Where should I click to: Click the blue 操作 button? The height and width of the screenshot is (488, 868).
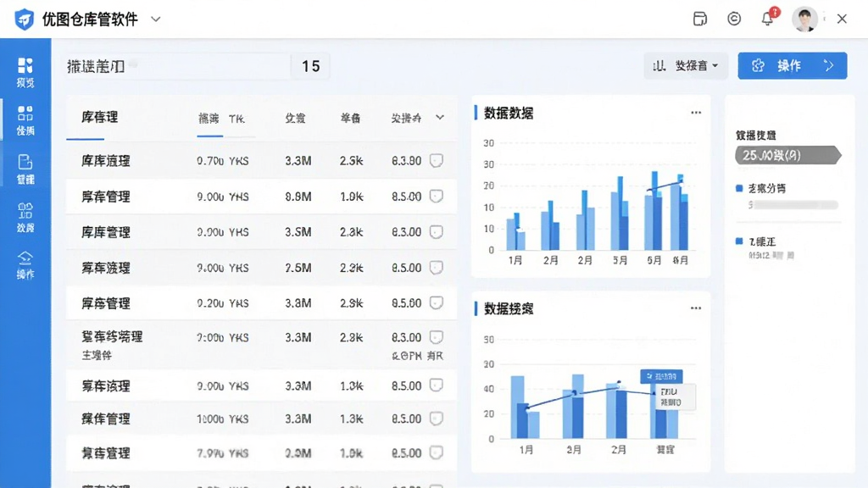click(793, 66)
